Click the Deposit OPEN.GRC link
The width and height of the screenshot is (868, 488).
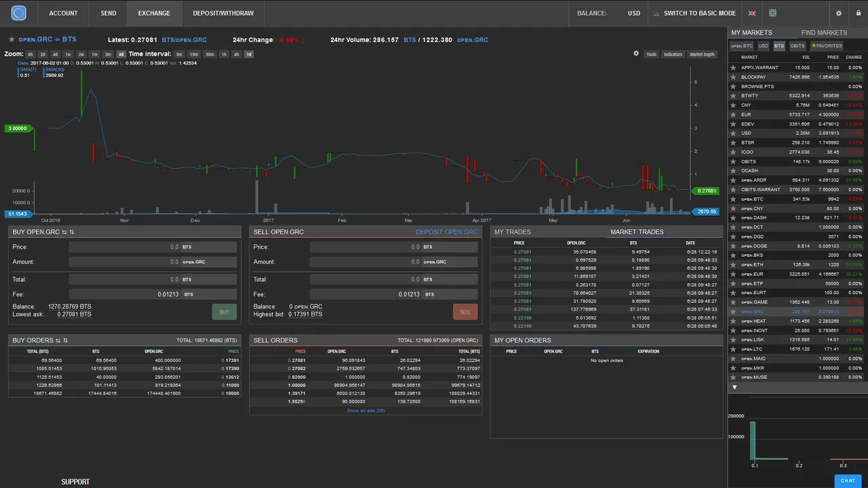click(446, 232)
